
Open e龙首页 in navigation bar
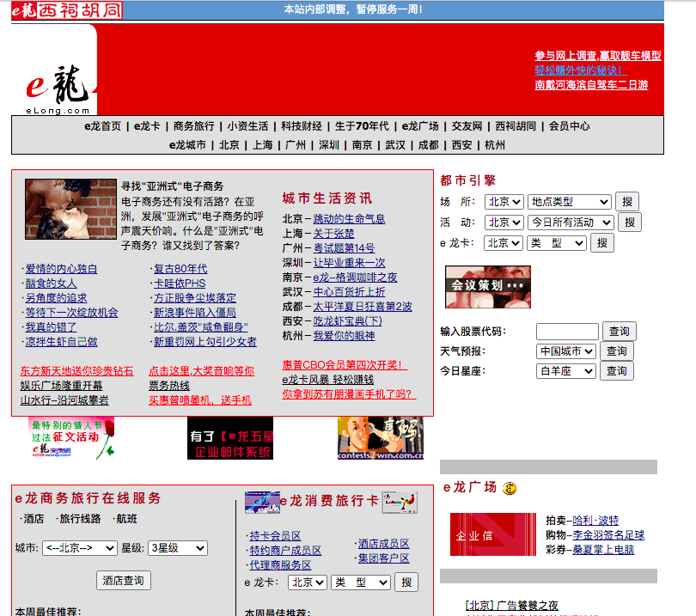pyautogui.click(x=102, y=126)
